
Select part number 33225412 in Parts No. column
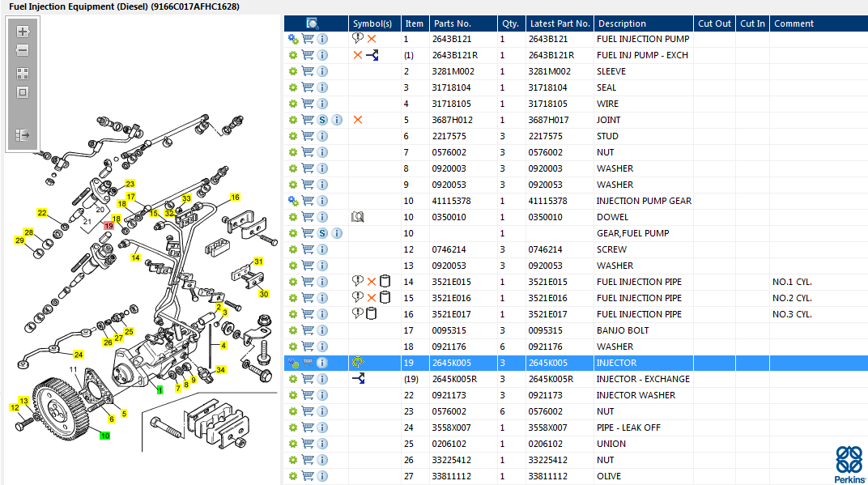pos(452,460)
